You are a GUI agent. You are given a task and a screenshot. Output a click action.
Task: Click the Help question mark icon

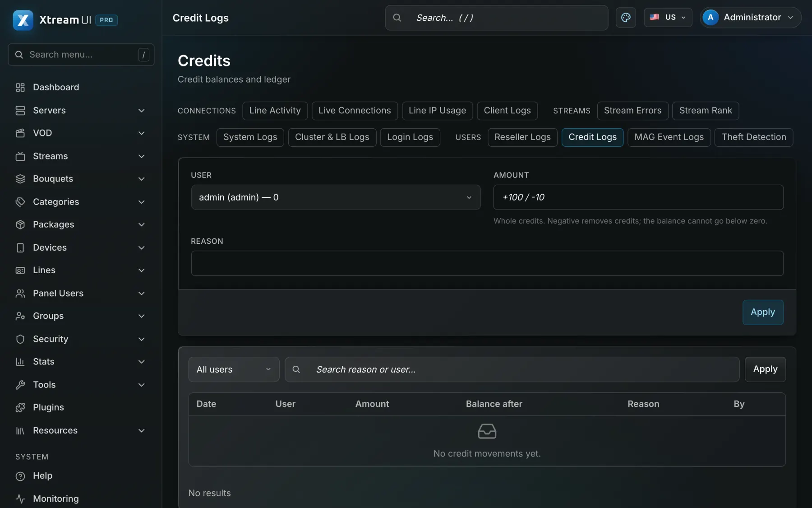20,476
